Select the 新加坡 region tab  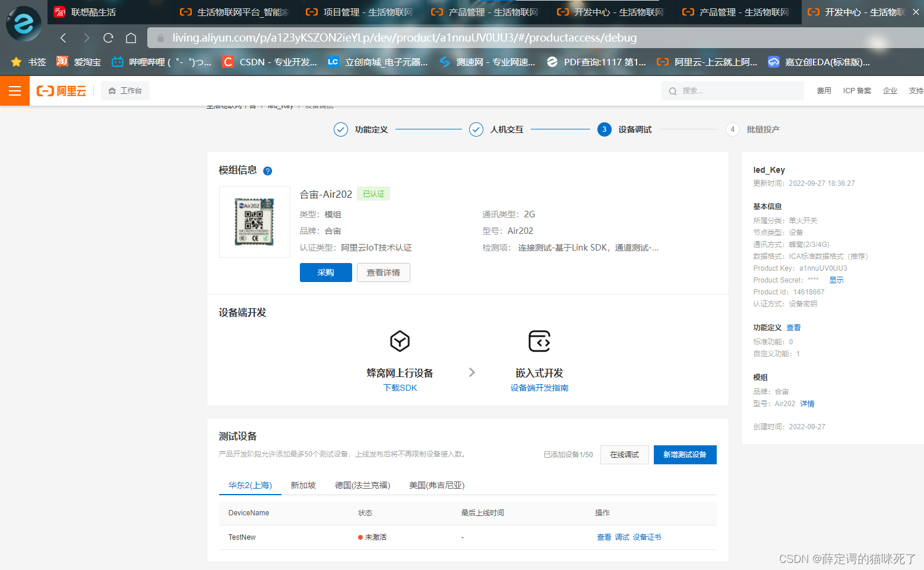click(303, 485)
